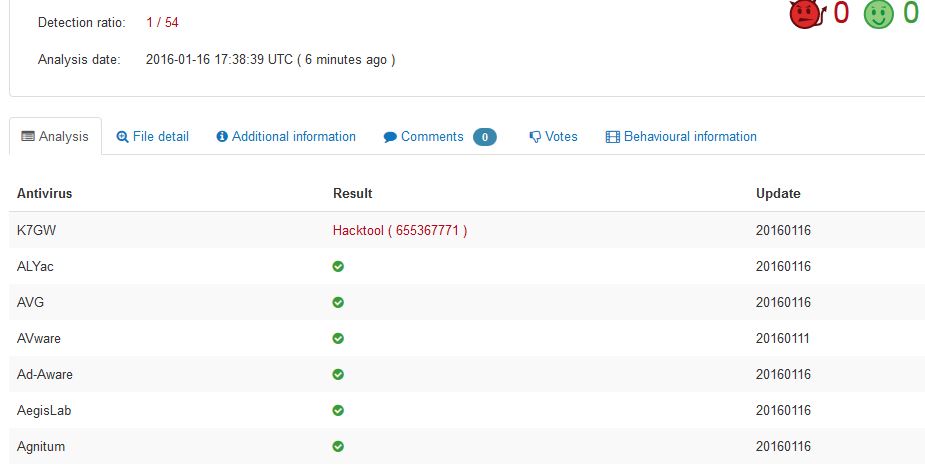Image resolution: width=925 pixels, height=474 pixels.
Task: Click the ALYac antivirus name
Action: pyautogui.click(x=35, y=266)
